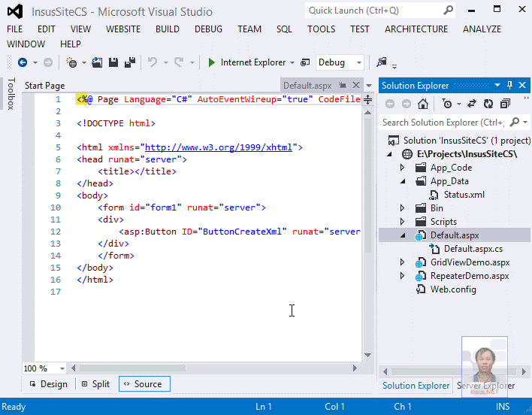Open the Server Explorer tab at bottom

[486, 386]
